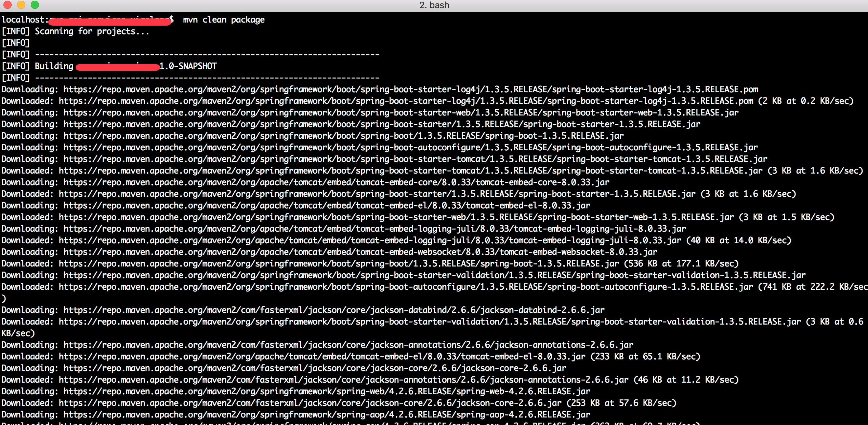Screen dimensions: 868x425
Task: Click the Downloading spring-boot-1.3.5.RELEASE.jar URL
Action: 344,136
